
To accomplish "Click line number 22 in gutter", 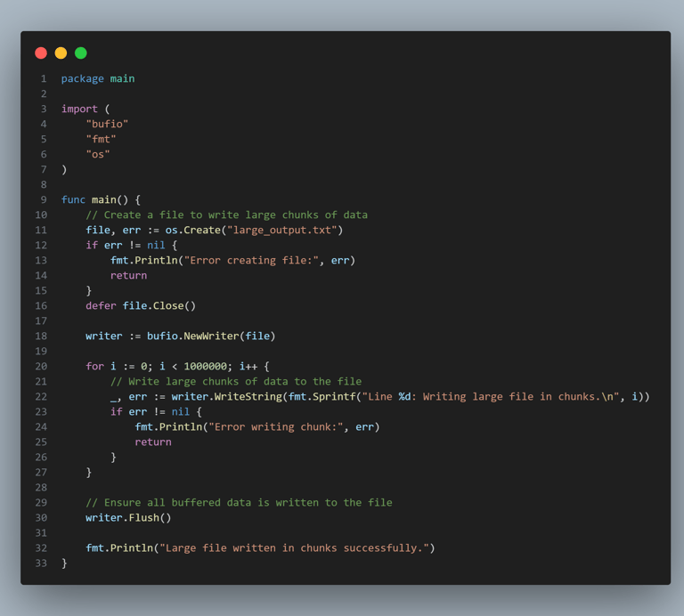I will point(41,397).
